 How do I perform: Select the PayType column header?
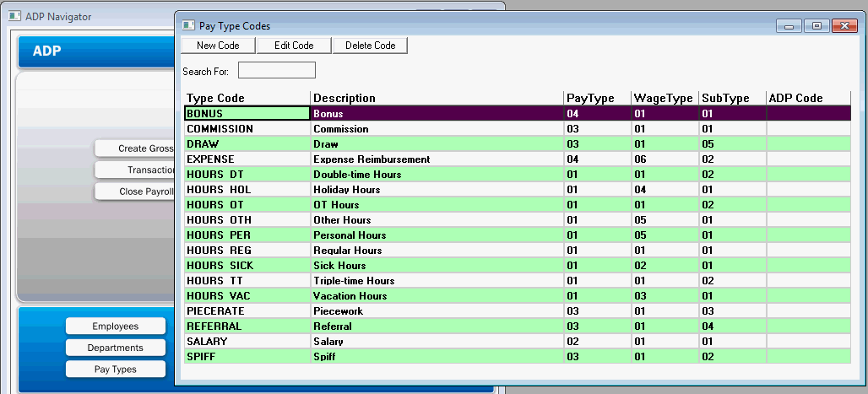tap(598, 98)
